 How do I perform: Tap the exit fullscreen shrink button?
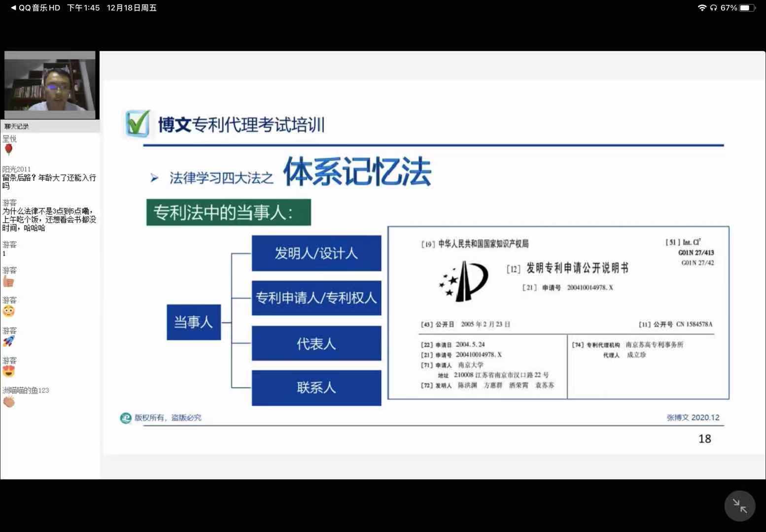point(739,506)
